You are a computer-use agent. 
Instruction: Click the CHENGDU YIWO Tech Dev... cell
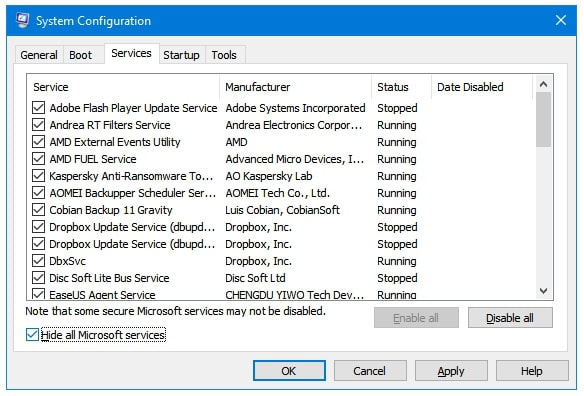(295, 295)
